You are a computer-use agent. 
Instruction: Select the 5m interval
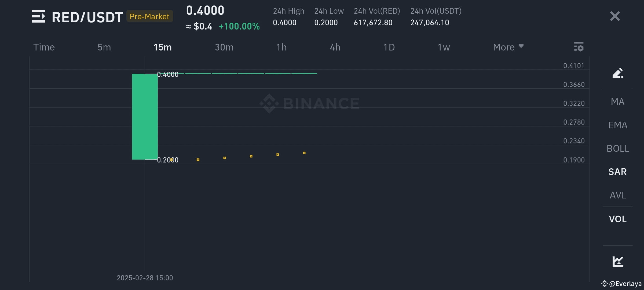tap(104, 47)
